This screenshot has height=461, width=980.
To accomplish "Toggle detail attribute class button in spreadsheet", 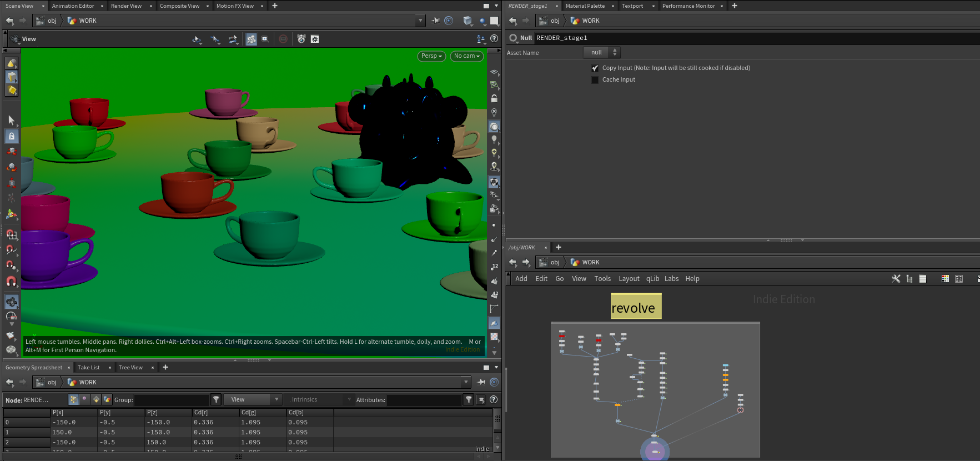I will tap(107, 400).
